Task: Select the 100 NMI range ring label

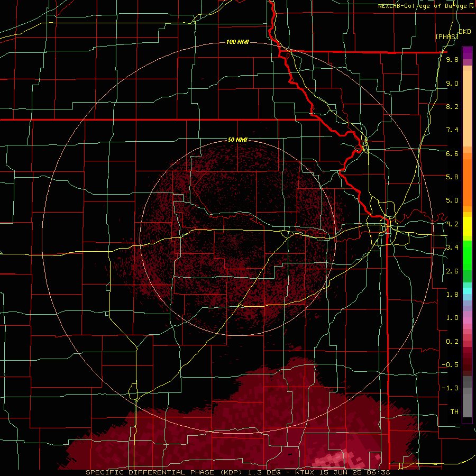Action: tap(237, 42)
